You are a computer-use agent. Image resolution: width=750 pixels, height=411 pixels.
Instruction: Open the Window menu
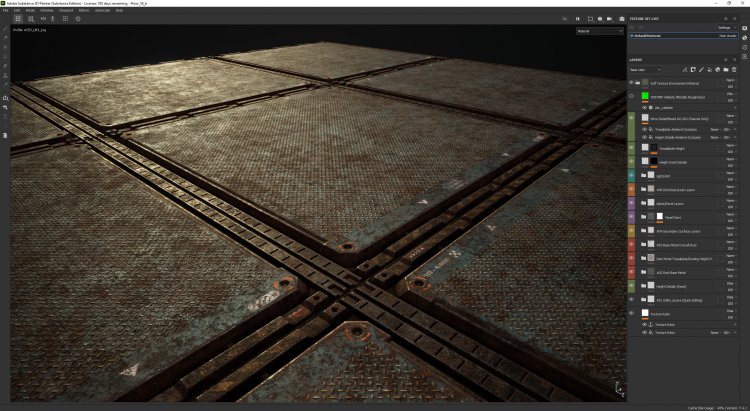click(47, 10)
